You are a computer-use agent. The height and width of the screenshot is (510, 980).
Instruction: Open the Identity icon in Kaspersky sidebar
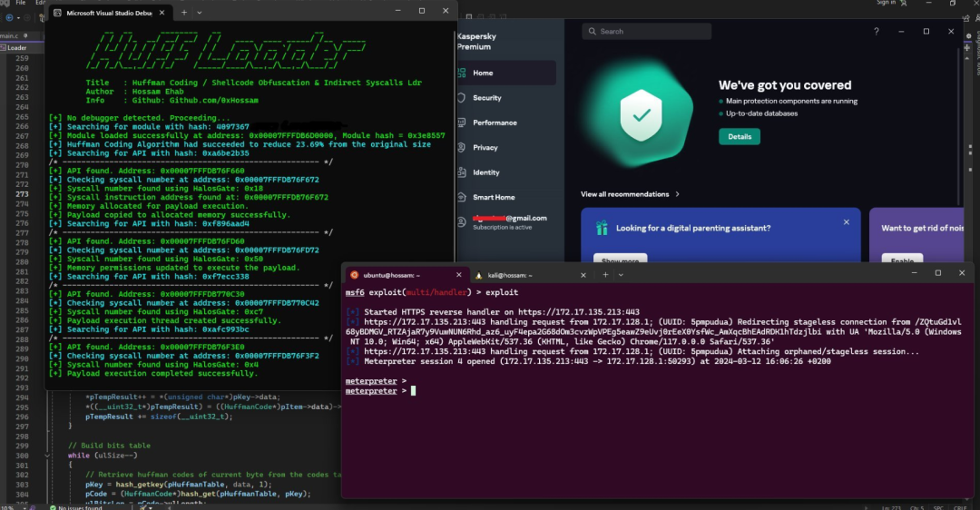click(x=462, y=172)
